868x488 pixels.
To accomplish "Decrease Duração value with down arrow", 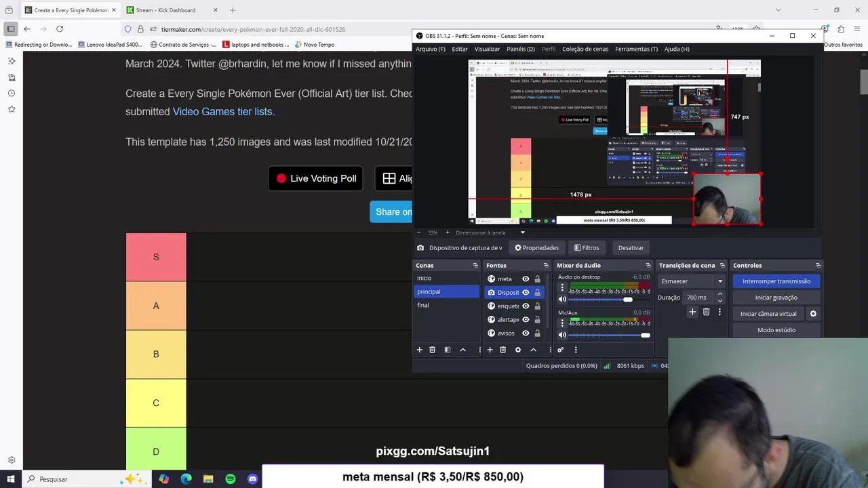I will point(719,300).
